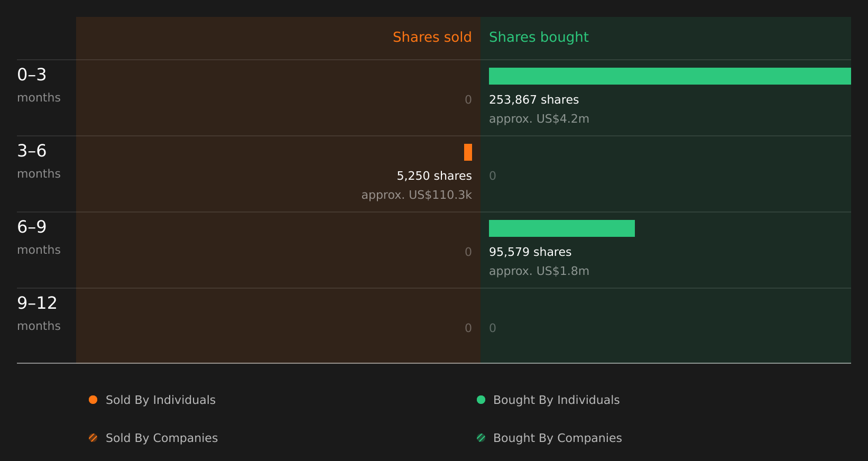This screenshot has height=461, width=868.
Task: Toggle the Sold By Companies legend label
Action: point(162,438)
